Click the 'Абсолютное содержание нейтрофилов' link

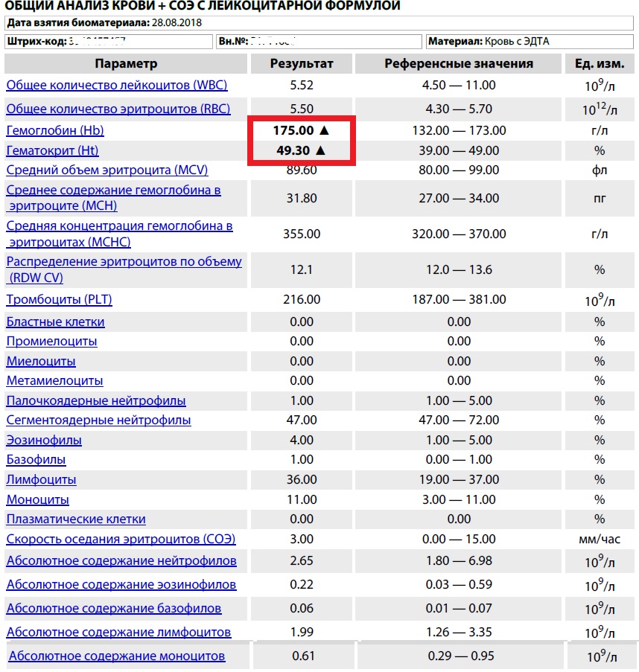point(121,560)
